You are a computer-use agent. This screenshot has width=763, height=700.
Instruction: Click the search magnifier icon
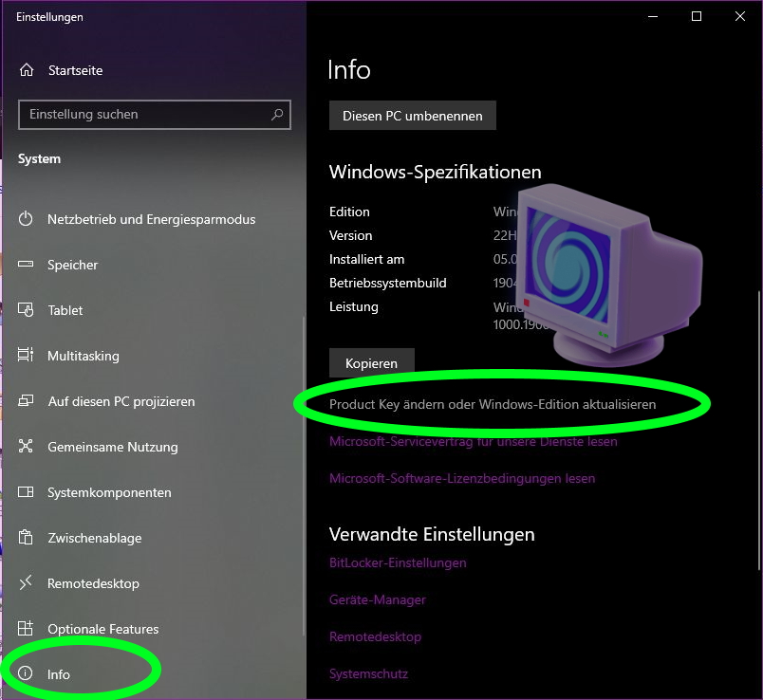[x=277, y=115]
